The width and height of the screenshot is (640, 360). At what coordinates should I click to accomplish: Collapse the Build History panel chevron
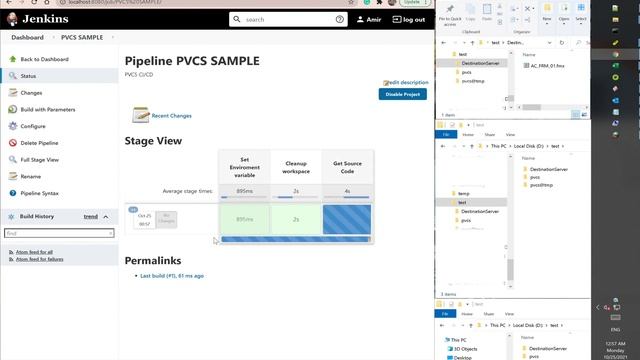pos(106,217)
